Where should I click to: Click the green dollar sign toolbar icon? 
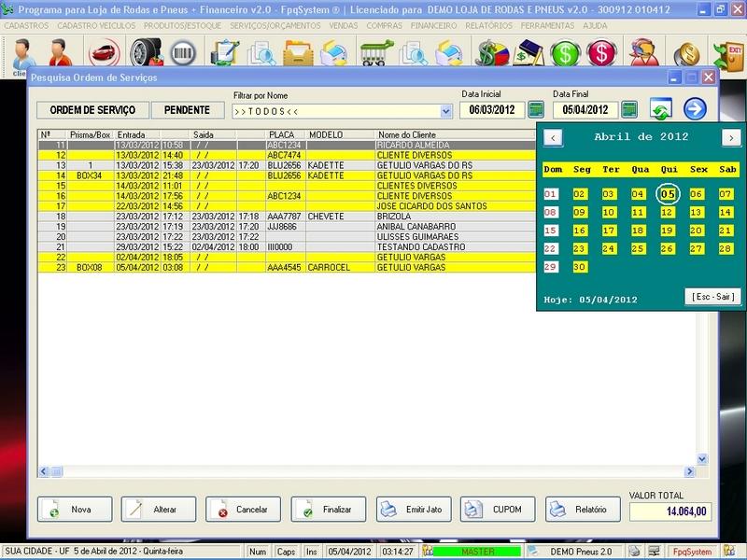coord(564,52)
